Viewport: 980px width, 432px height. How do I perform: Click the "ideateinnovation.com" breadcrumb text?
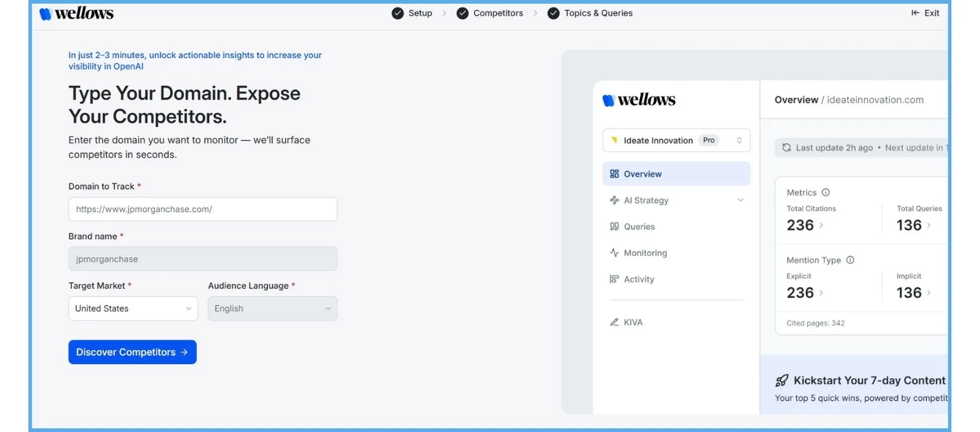click(875, 100)
